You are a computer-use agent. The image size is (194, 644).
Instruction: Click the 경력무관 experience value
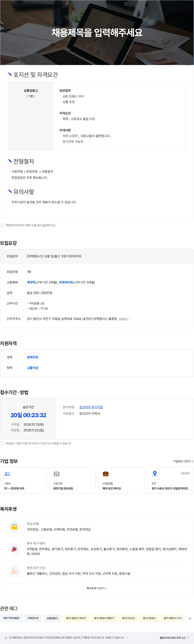pyautogui.click(x=32, y=357)
